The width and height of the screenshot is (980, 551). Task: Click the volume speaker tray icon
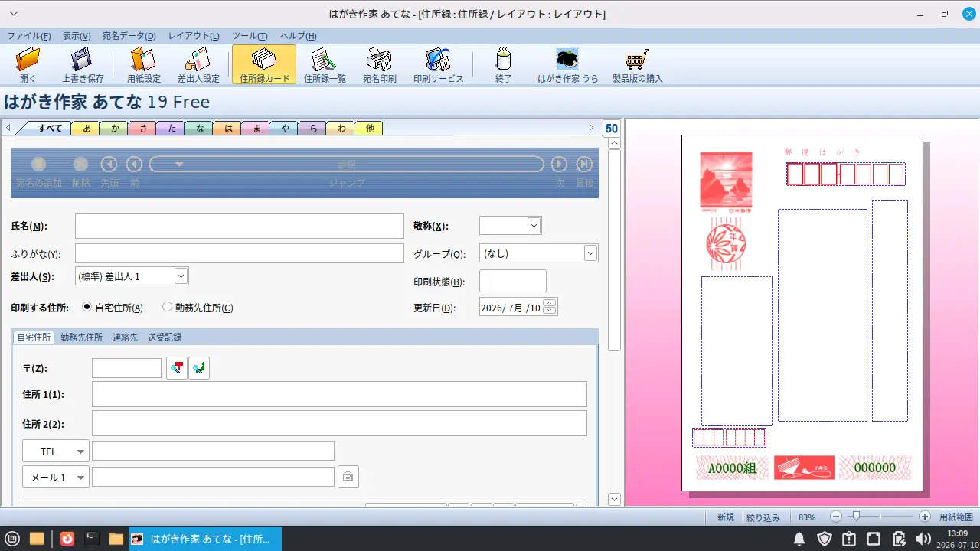[x=923, y=539]
